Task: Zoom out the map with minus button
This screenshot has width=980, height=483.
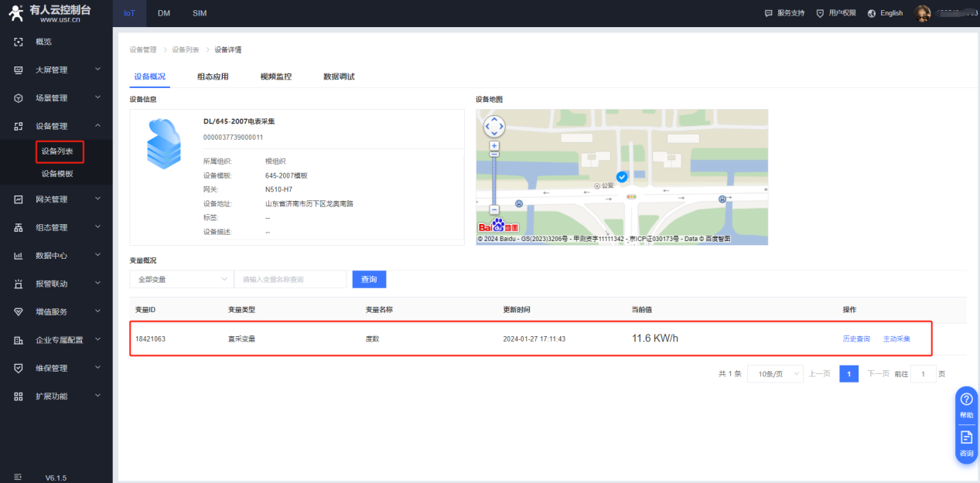Action: click(x=494, y=209)
